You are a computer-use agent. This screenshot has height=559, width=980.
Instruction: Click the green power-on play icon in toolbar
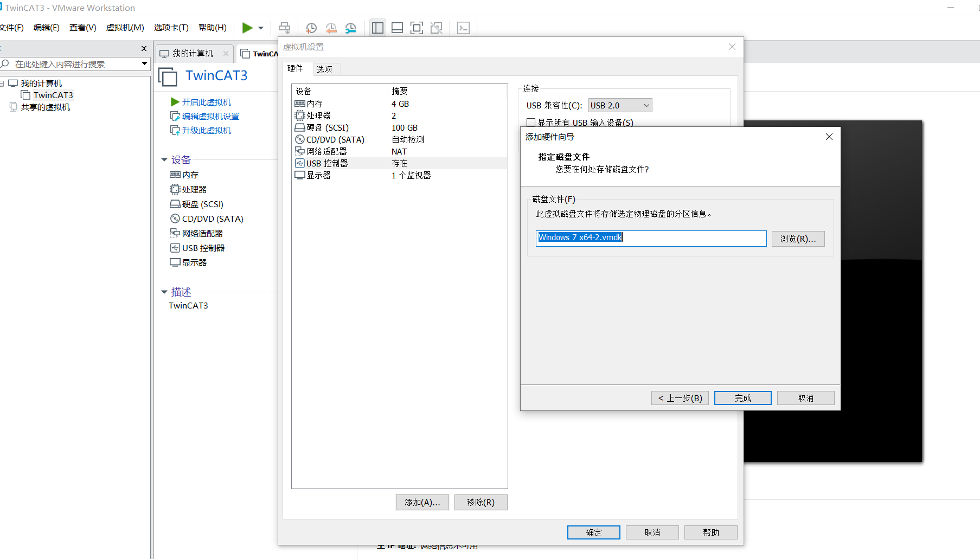tap(247, 28)
